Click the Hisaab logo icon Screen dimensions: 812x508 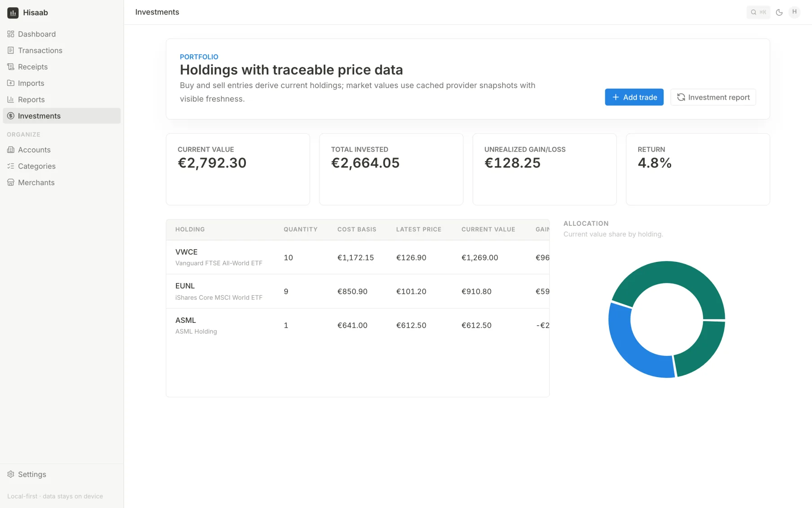[x=13, y=13]
